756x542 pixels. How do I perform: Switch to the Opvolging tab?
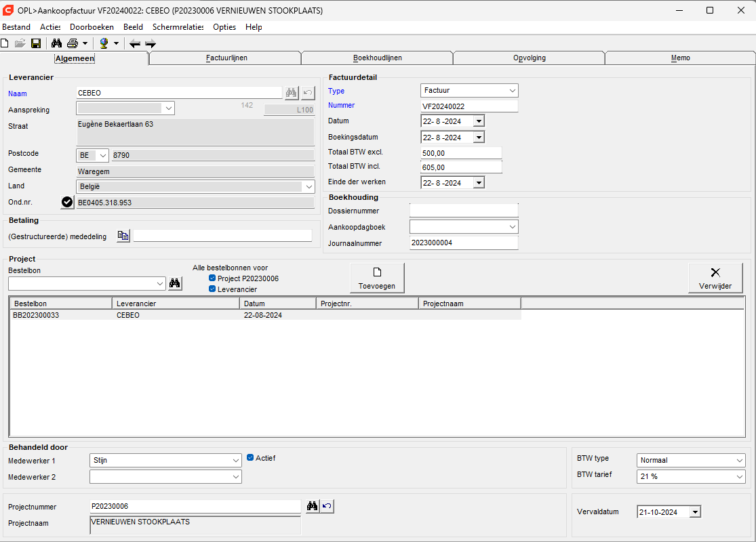point(530,58)
